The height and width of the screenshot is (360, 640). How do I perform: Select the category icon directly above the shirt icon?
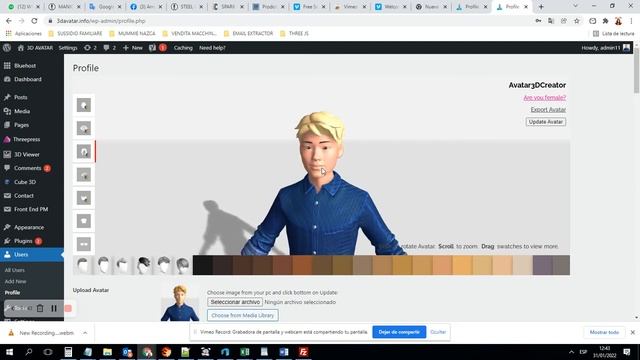[x=84, y=198]
